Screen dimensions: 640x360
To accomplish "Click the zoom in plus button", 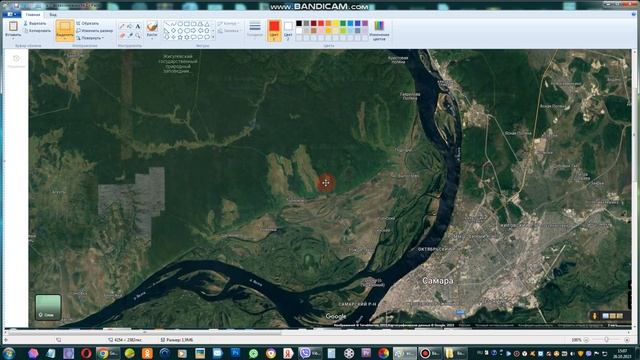I will [627, 340].
